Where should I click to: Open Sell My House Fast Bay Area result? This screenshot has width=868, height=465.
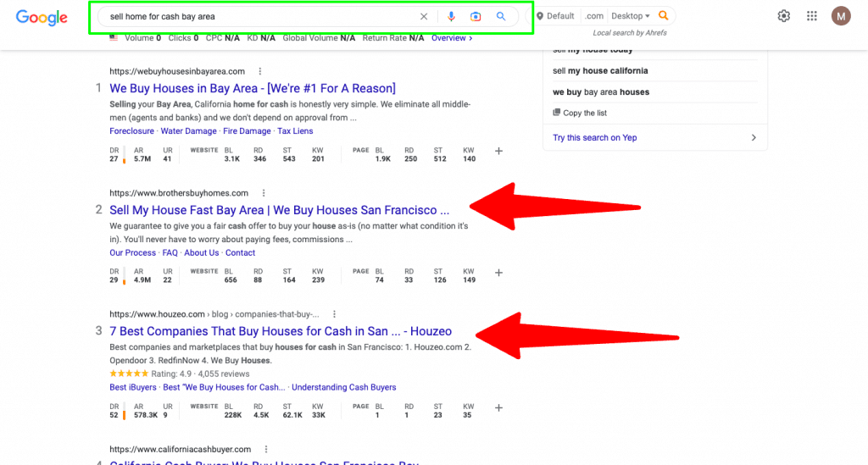pos(279,210)
